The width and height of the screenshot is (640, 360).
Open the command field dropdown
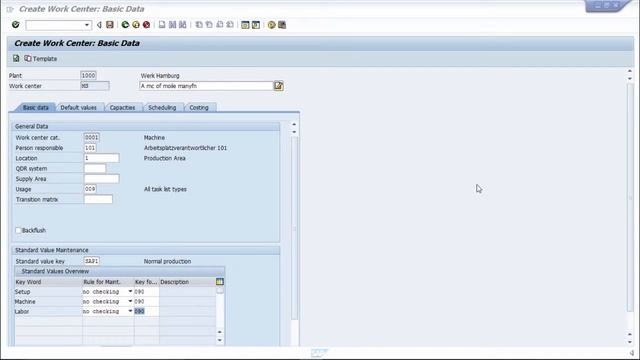tap(87, 25)
